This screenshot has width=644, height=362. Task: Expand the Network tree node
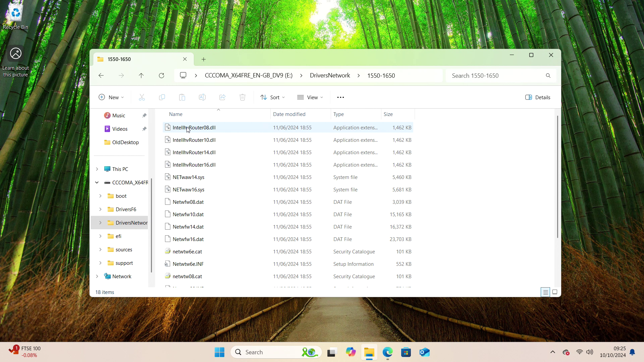pos(97,276)
